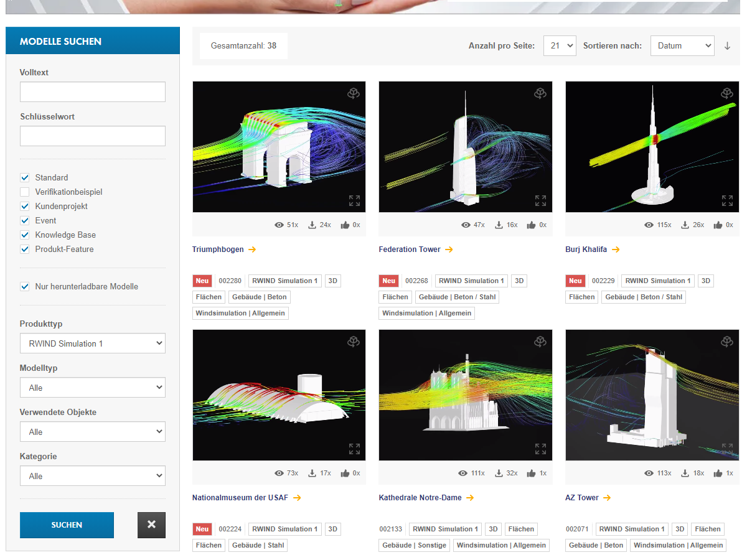Click the arrow icon after Nationalmuseum der USAF

(298, 497)
